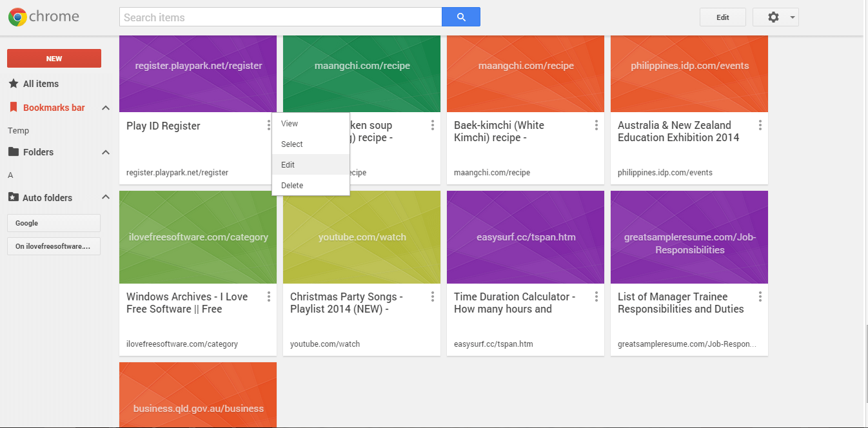Click philippines.idp.com/events URL text below title

665,173
